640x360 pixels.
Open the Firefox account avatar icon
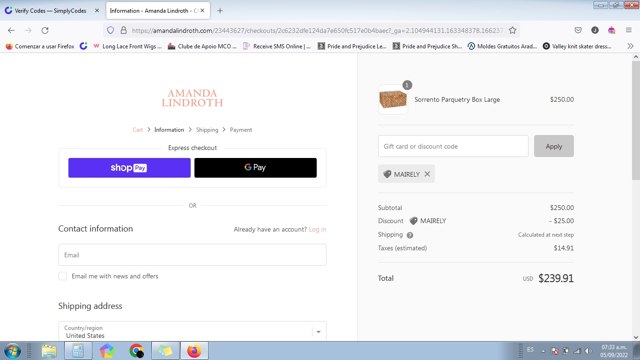pyautogui.click(x=595, y=30)
